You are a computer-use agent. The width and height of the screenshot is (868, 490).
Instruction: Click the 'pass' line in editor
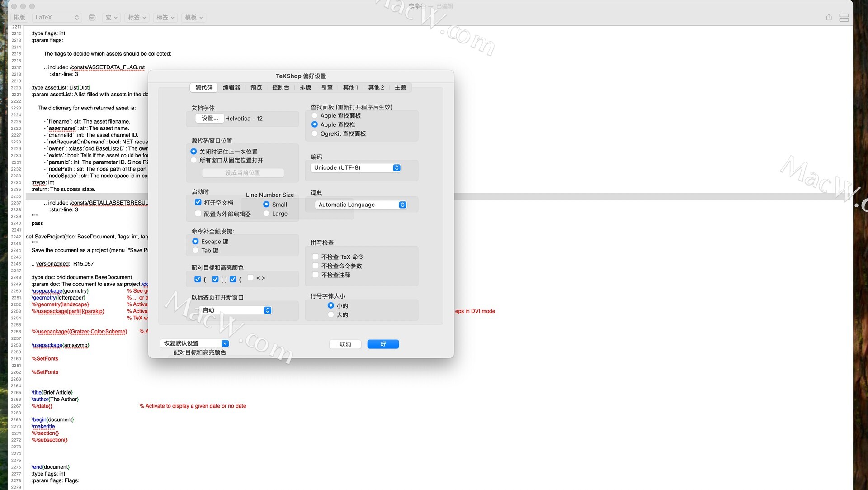click(38, 224)
